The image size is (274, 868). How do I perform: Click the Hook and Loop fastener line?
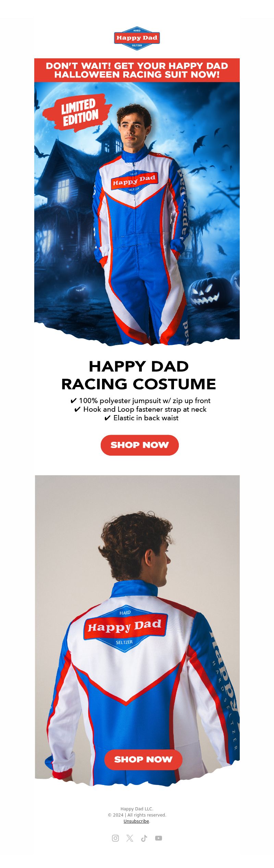[x=140, y=409]
